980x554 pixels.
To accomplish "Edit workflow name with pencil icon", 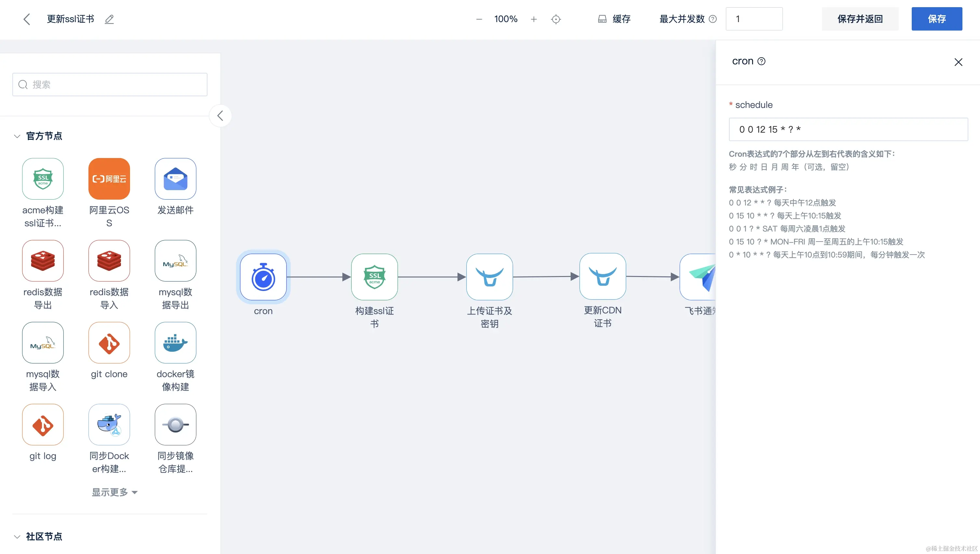I will (109, 19).
